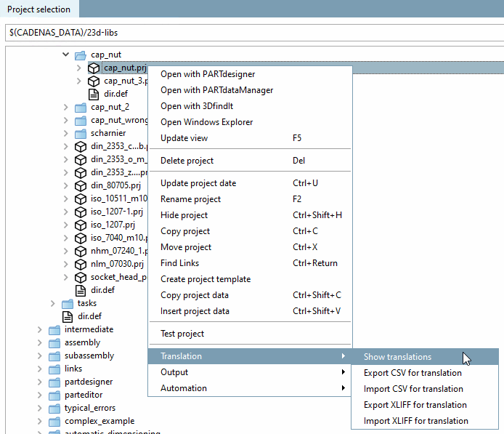Screen dimensions: 504x434
Task: Choose Open with PARTdesigner
Action: (208, 74)
